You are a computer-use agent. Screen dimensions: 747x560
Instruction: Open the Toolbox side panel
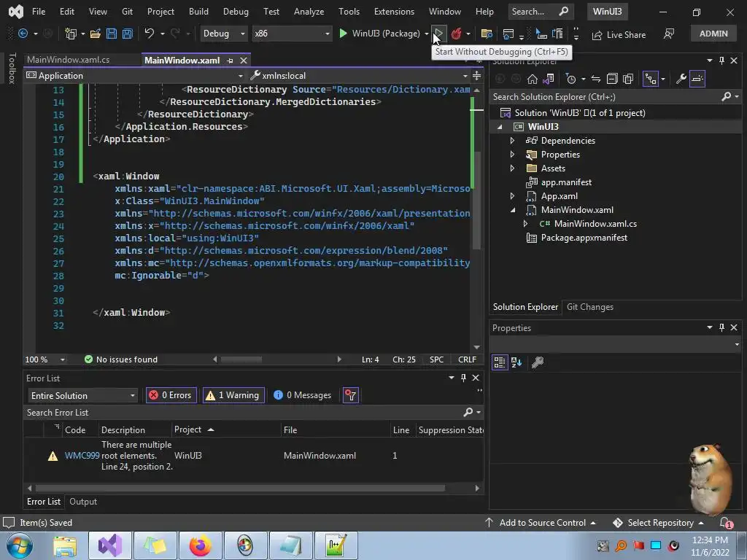pos(12,68)
